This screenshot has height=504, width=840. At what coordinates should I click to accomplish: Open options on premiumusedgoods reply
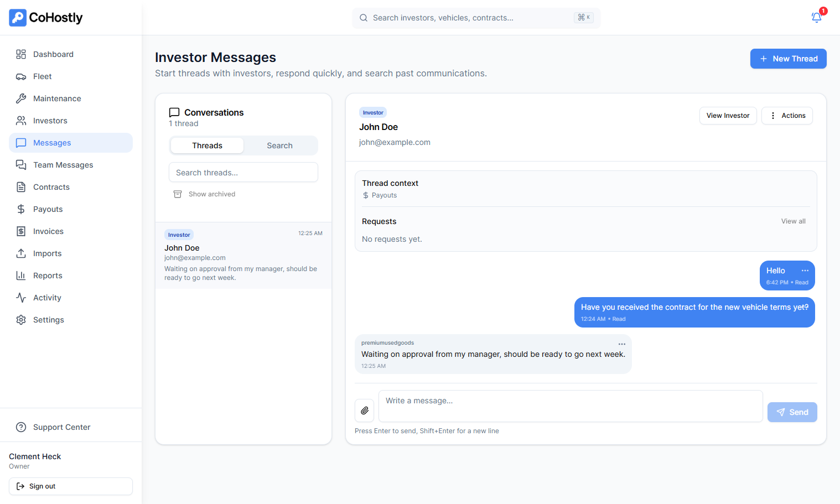click(622, 344)
